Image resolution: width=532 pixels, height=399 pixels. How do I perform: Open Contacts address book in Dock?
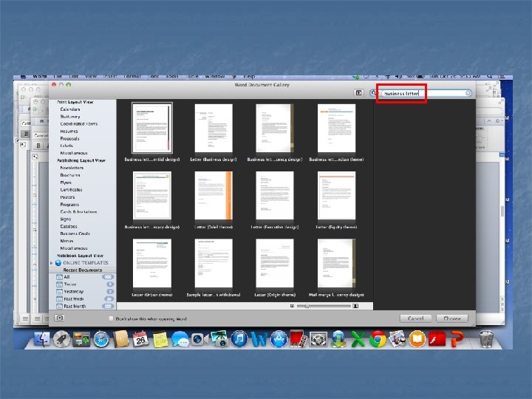pos(120,339)
